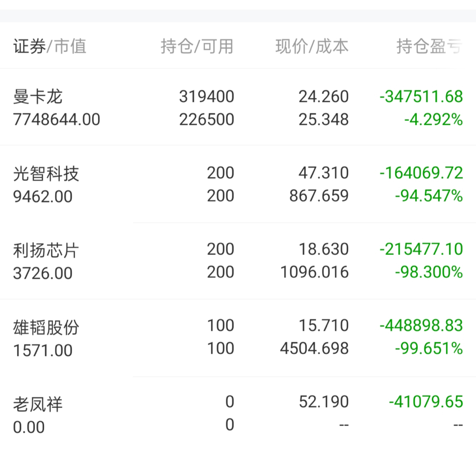Select 老凤祥 loss amount -41079.65
The height and width of the screenshot is (452, 476).
pyautogui.click(x=426, y=402)
